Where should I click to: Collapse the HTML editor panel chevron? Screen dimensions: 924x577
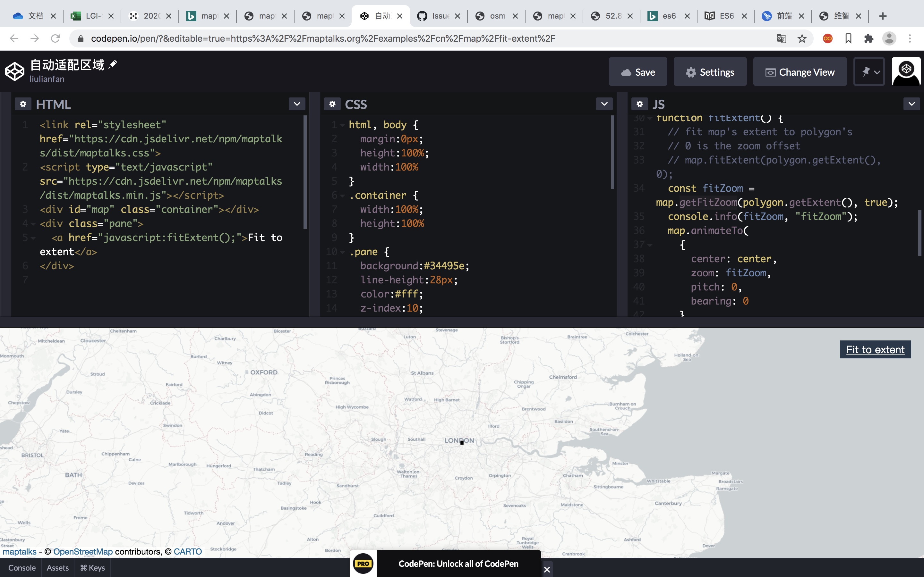click(297, 104)
